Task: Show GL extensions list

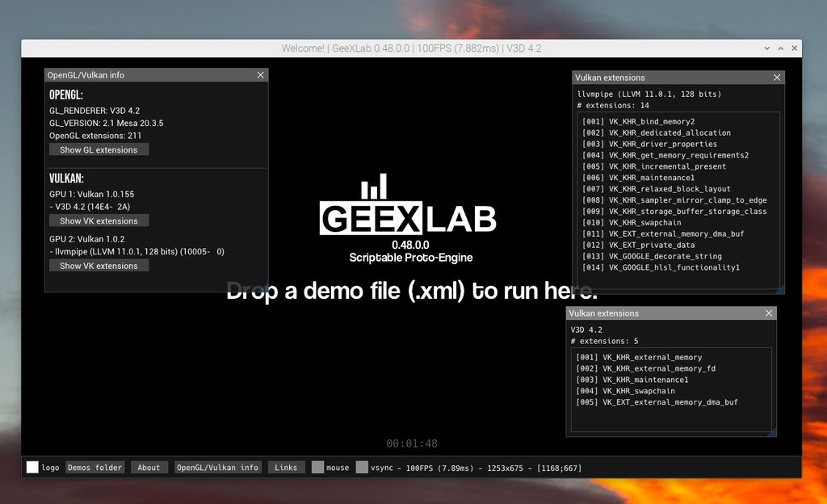Action: (99, 149)
